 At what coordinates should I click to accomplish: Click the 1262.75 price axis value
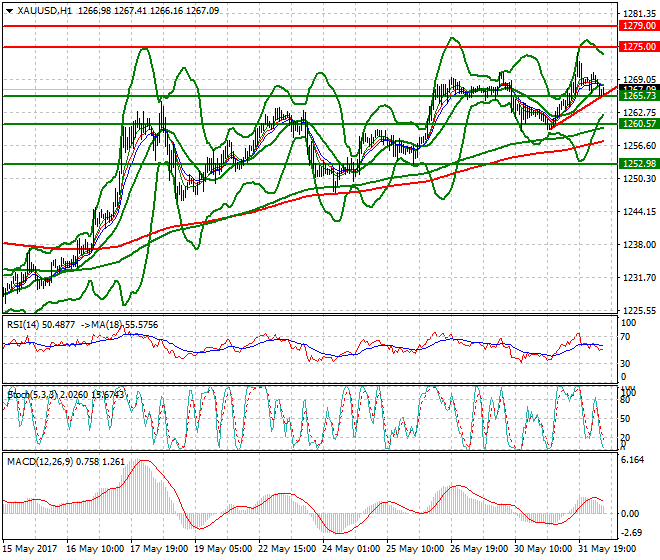[x=639, y=112]
